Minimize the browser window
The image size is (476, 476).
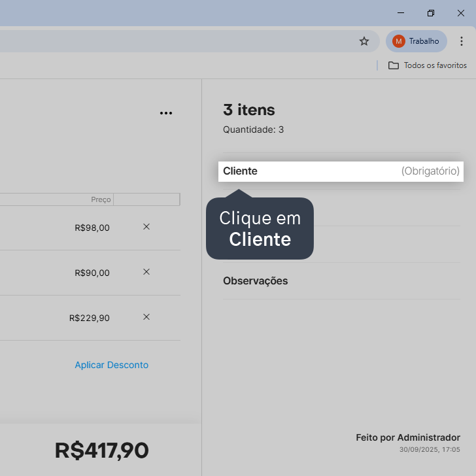pyautogui.click(x=401, y=13)
